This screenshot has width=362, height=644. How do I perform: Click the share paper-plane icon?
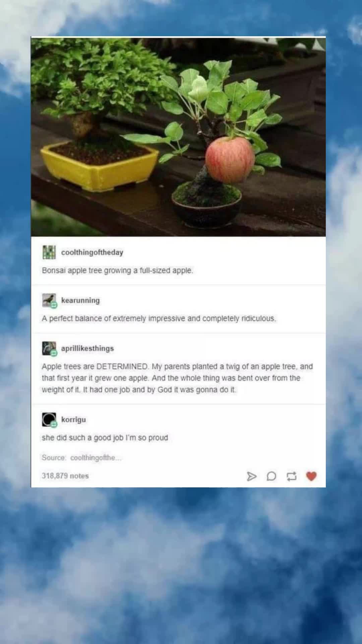(251, 476)
